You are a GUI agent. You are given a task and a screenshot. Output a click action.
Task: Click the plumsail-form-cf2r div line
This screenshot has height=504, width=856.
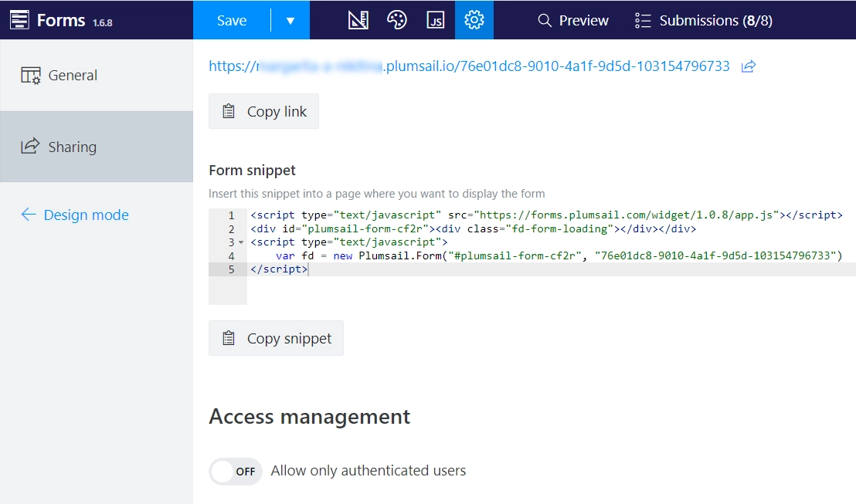pos(474,228)
